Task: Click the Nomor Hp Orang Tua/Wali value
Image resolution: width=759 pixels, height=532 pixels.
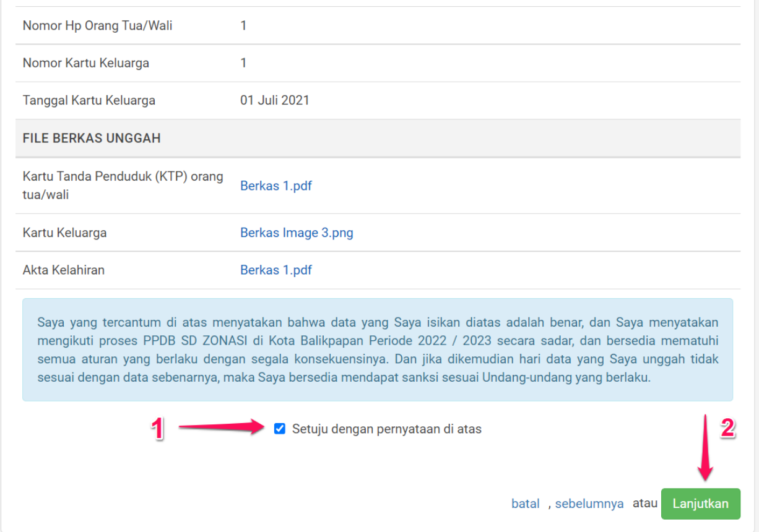Action: tap(243, 26)
